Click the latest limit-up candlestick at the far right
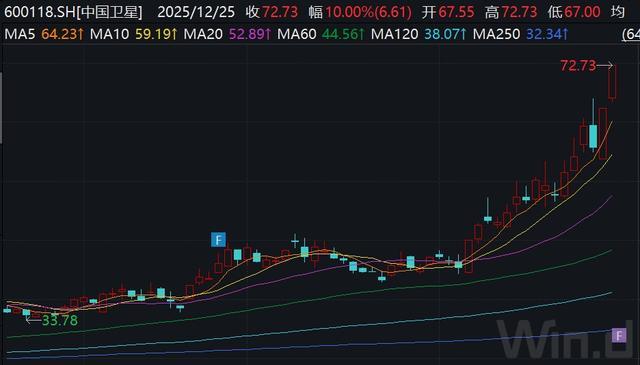The image size is (640, 365). tap(612, 82)
